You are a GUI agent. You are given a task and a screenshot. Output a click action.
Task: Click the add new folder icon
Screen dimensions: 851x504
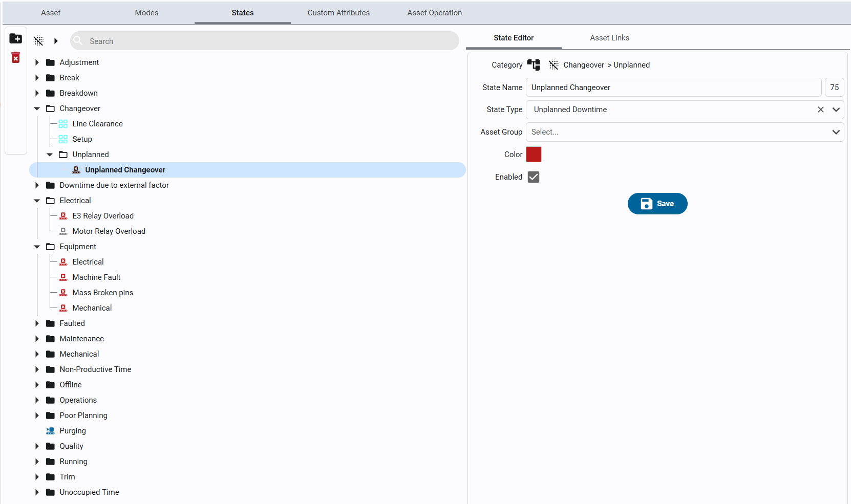(16, 39)
